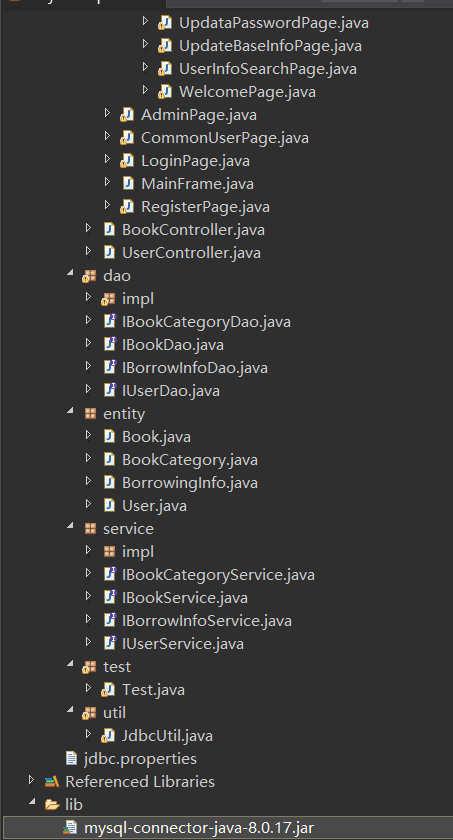
Task: Click the service package icon
Action: click(x=90, y=529)
